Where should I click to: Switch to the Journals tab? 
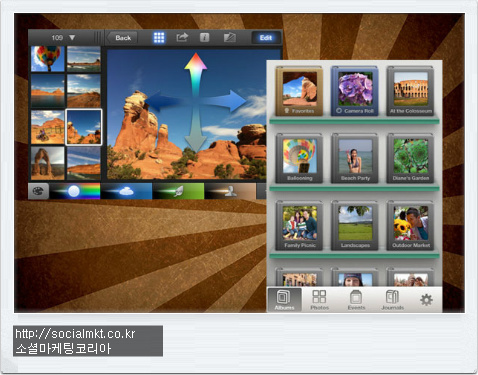[x=392, y=300]
